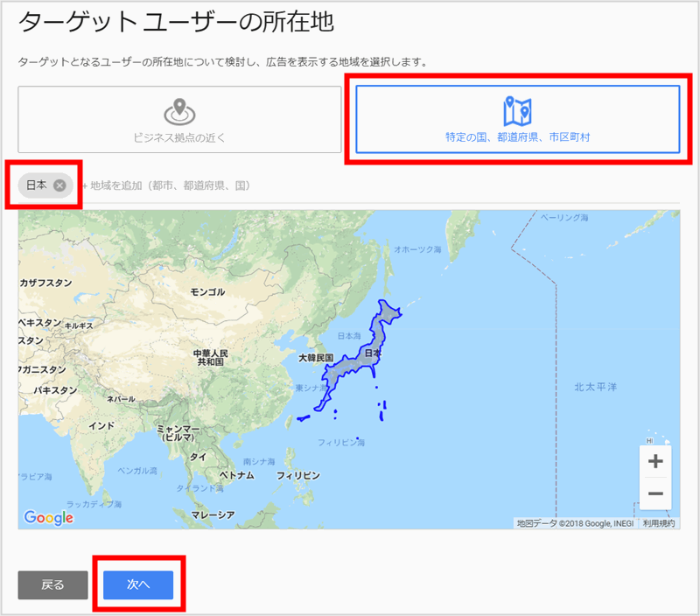Click モンゴル label on the map
The height and width of the screenshot is (616, 700).
[x=207, y=292]
